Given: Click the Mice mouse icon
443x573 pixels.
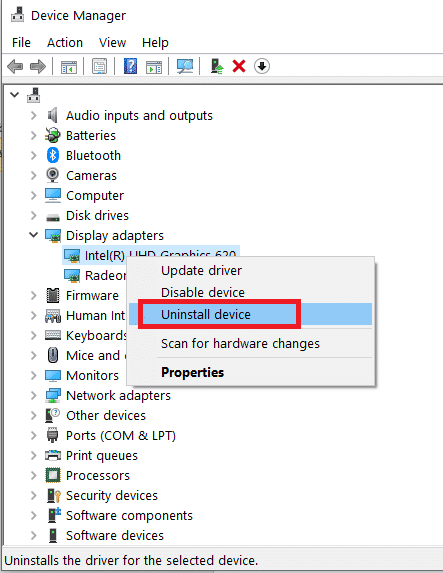Looking at the screenshot, I should tap(53, 355).
